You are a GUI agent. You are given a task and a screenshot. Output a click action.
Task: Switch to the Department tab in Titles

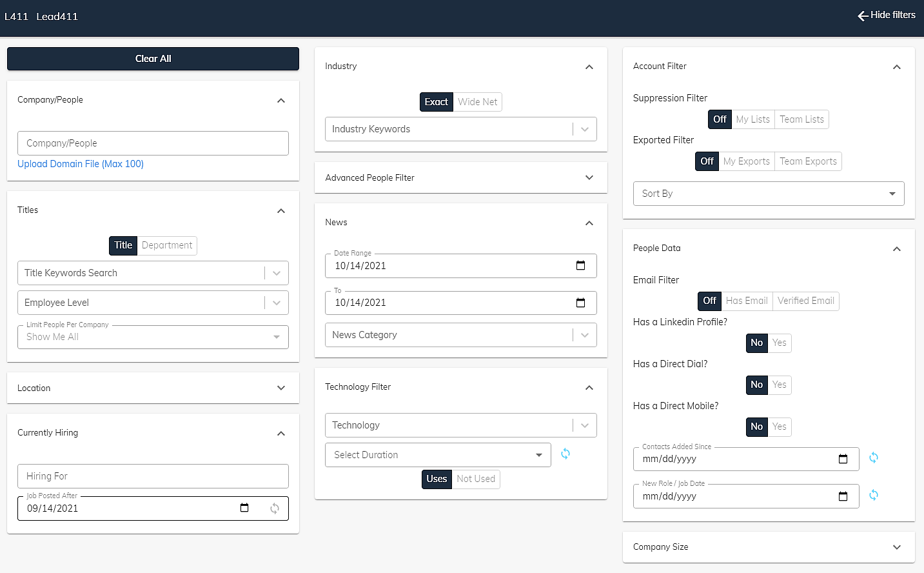[x=166, y=245]
